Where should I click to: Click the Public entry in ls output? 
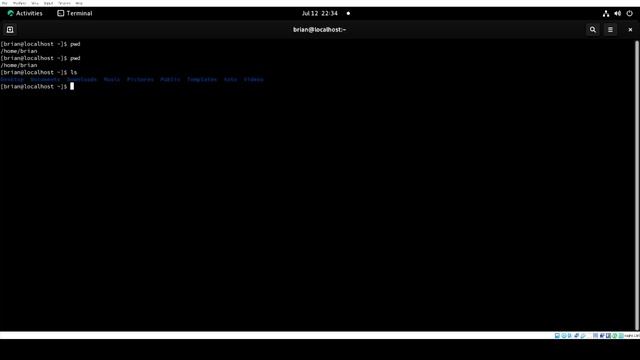170,79
